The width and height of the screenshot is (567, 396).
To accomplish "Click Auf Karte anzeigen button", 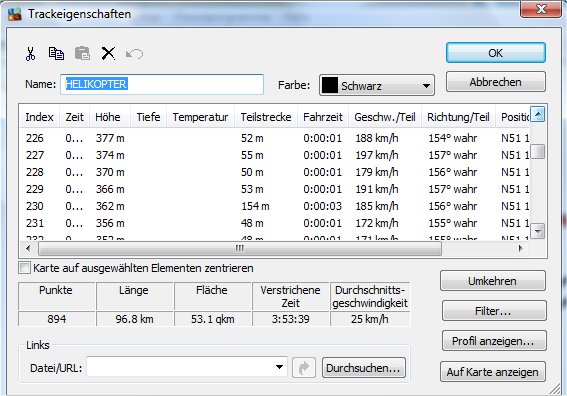I will [493, 372].
